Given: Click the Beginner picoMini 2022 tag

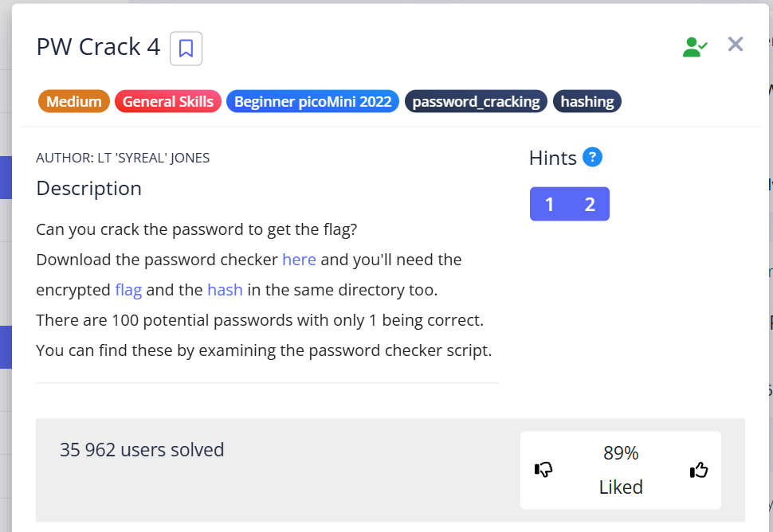Looking at the screenshot, I should [312, 101].
